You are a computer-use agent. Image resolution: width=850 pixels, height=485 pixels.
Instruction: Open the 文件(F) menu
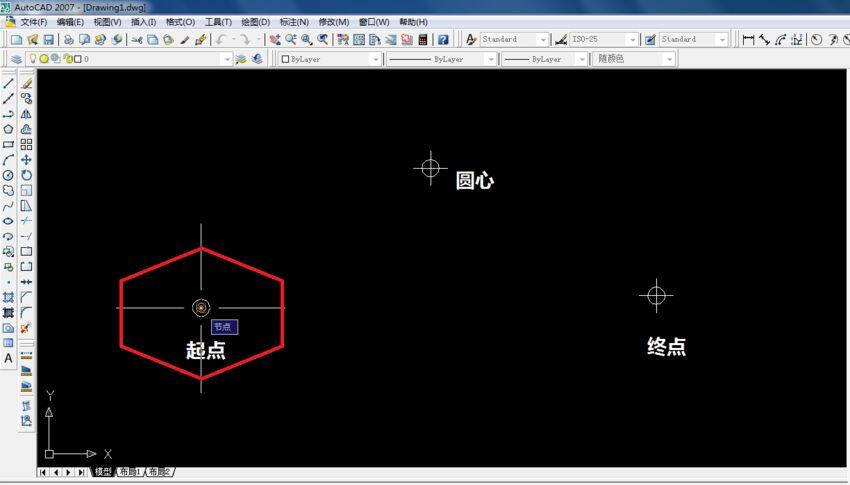point(34,22)
